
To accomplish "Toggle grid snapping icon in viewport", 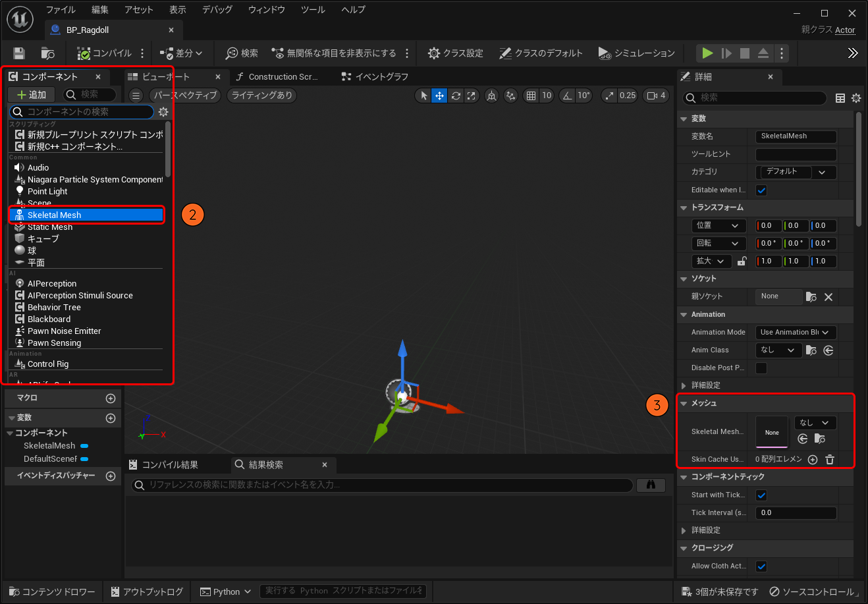I will point(531,96).
